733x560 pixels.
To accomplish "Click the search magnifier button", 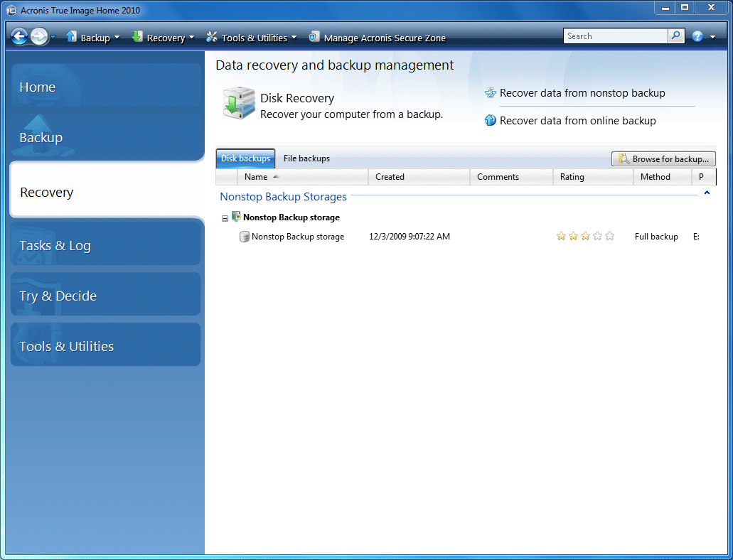I will click(x=676, y=36).
